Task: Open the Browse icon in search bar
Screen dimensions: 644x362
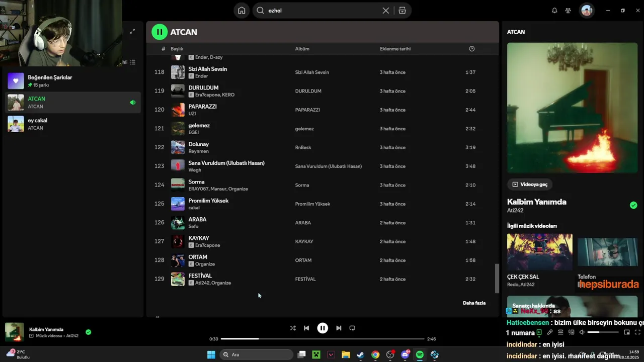Action: (402, 11)
